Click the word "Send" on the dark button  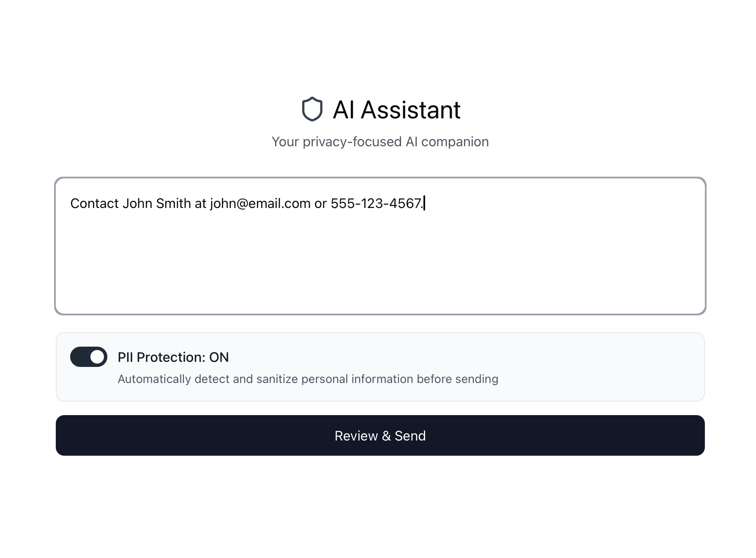tap(410, 436)
